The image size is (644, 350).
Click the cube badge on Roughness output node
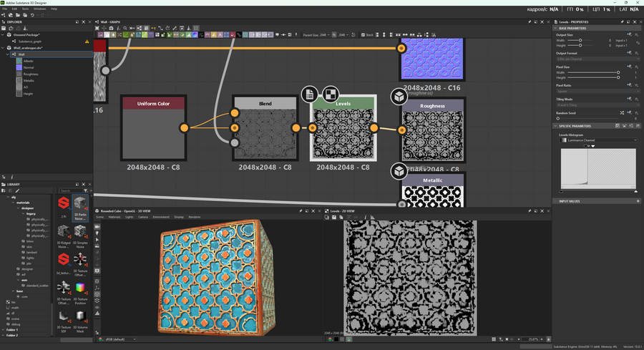(x=399, y=97)
